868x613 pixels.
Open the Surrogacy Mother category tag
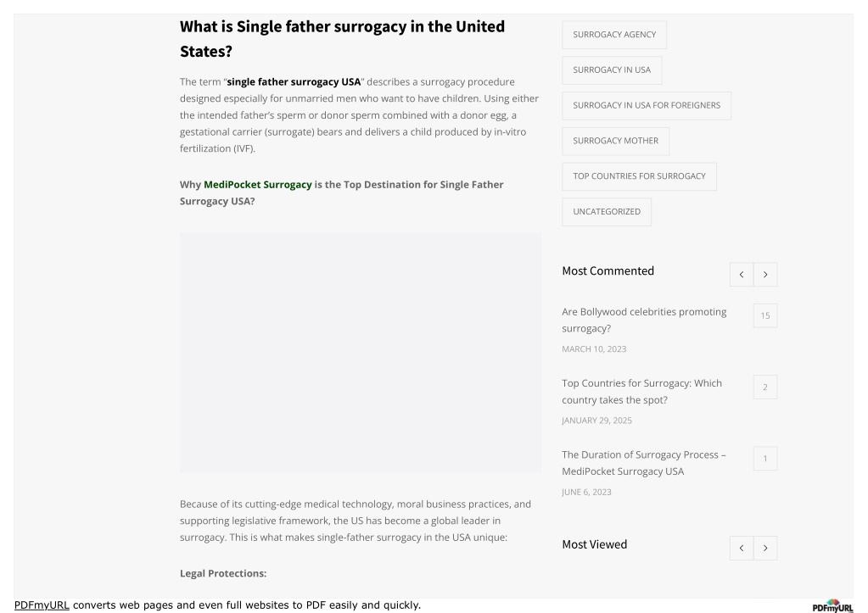pos(615,141)
